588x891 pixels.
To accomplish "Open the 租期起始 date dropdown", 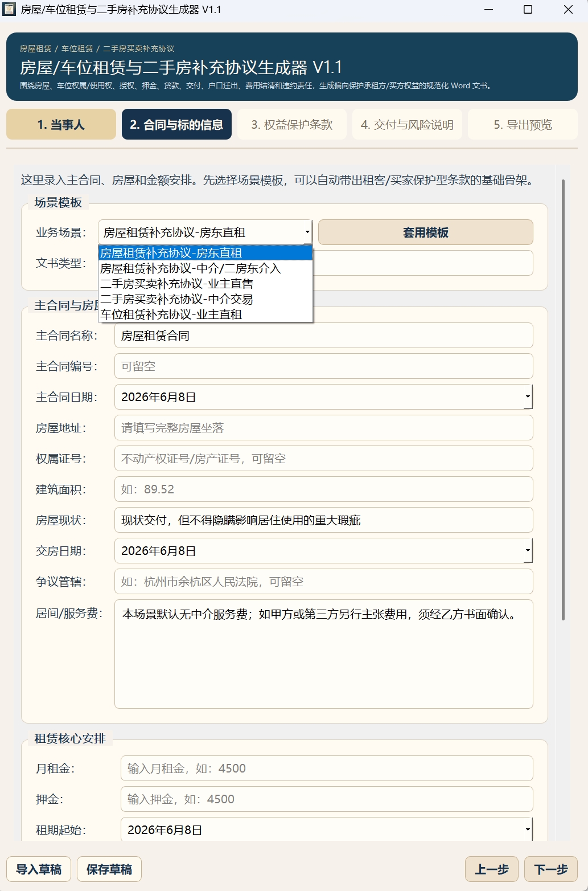I will coord(528,830).
